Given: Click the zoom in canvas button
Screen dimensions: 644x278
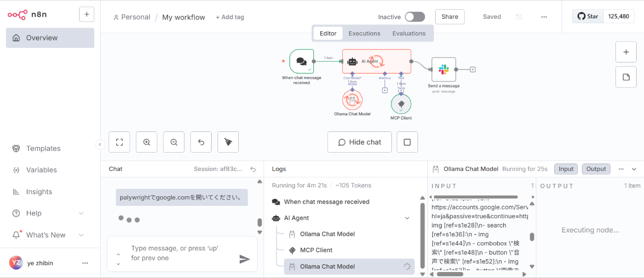Looking at the screenshot, I should point(147,142).
